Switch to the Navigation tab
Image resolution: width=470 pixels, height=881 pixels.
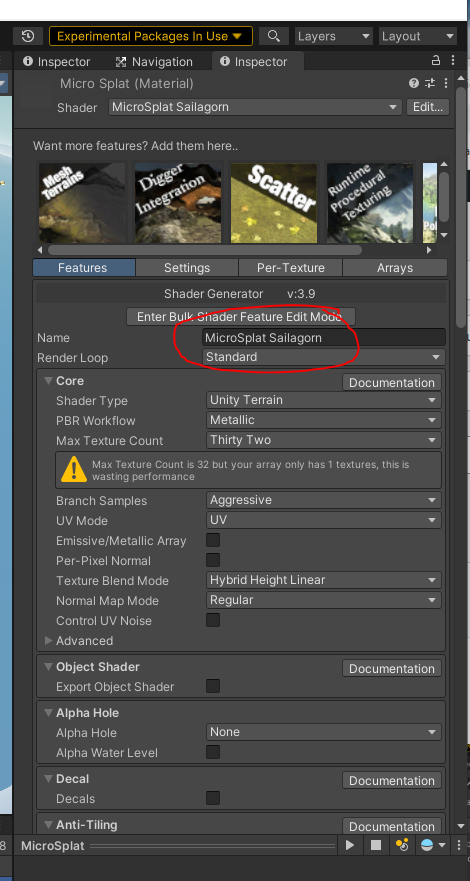coord(154,61)
